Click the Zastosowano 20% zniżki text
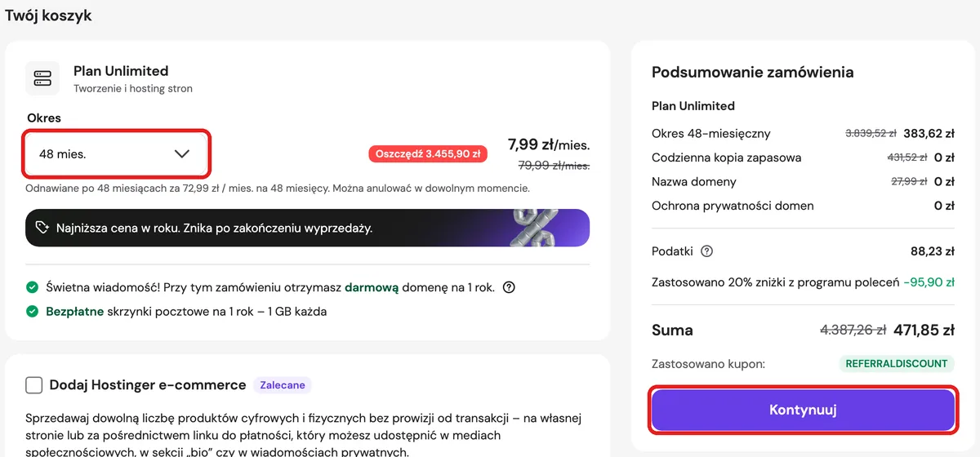The width and height of the screenshot is (980, 457). pos(775,282)
